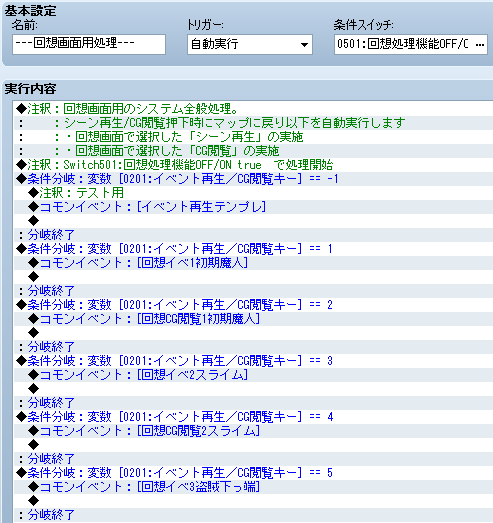This screenshot has width=493, height=523.
Task: Open the トリガー dropdown showing 自動実行
Action: point(250,44)
